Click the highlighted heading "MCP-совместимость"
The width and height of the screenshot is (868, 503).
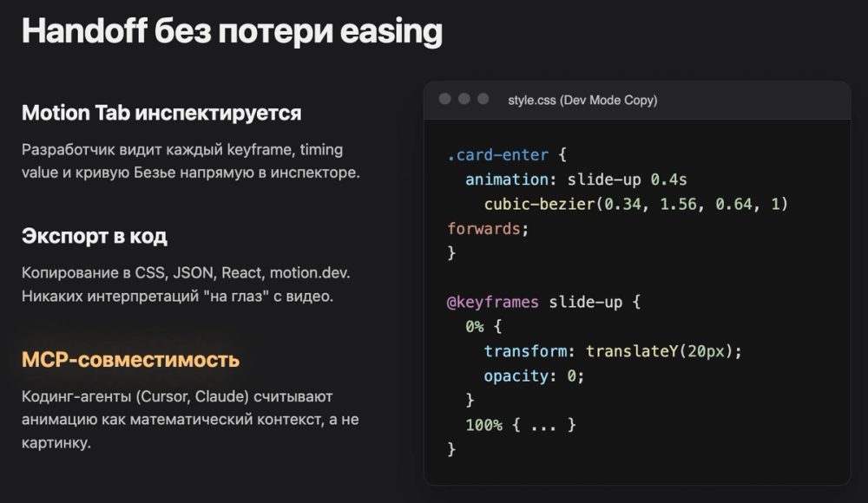click(131, 360)
